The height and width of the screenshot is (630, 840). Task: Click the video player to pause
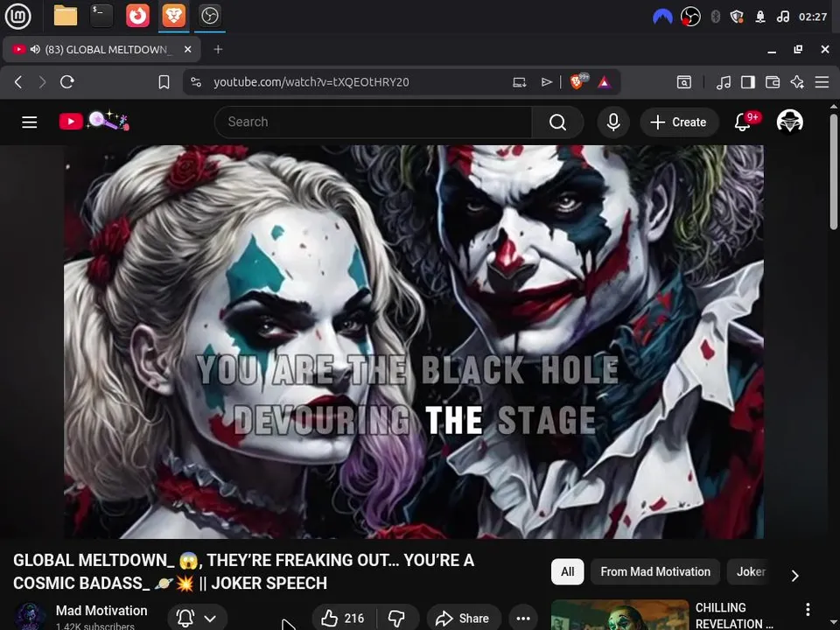point(414,342)
